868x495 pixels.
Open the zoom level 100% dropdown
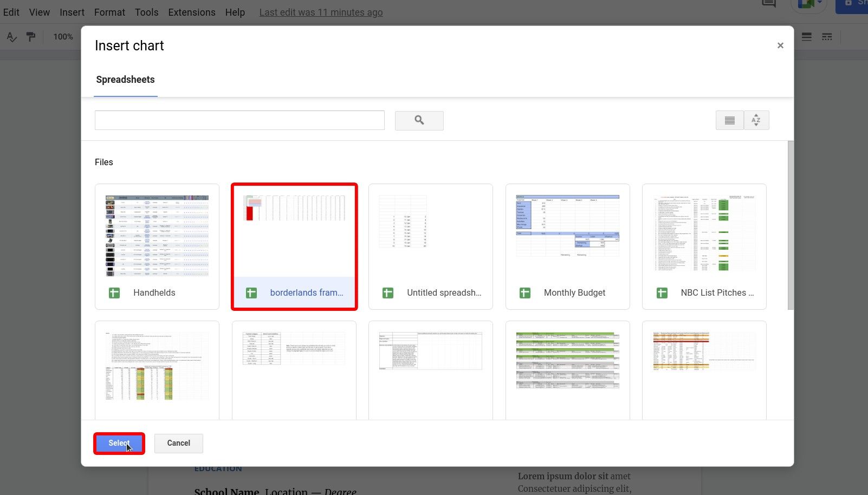(x=63, y=37)
